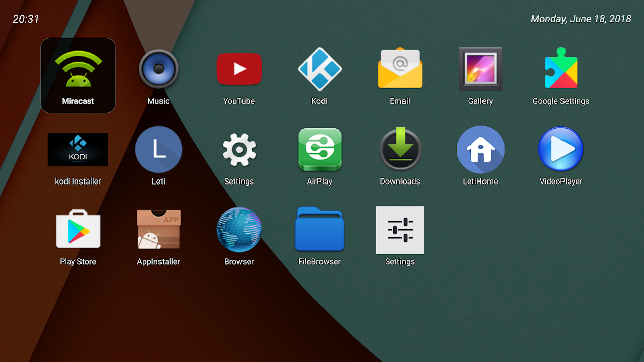Launch the AppInstaller tool
644x362 pixels.
pyautogui.click(x=158, y=230)
